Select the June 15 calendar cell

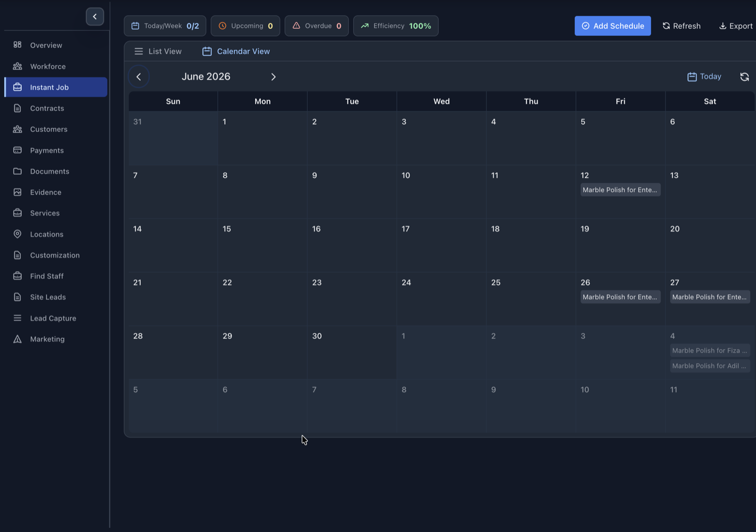tap(262, 245)
